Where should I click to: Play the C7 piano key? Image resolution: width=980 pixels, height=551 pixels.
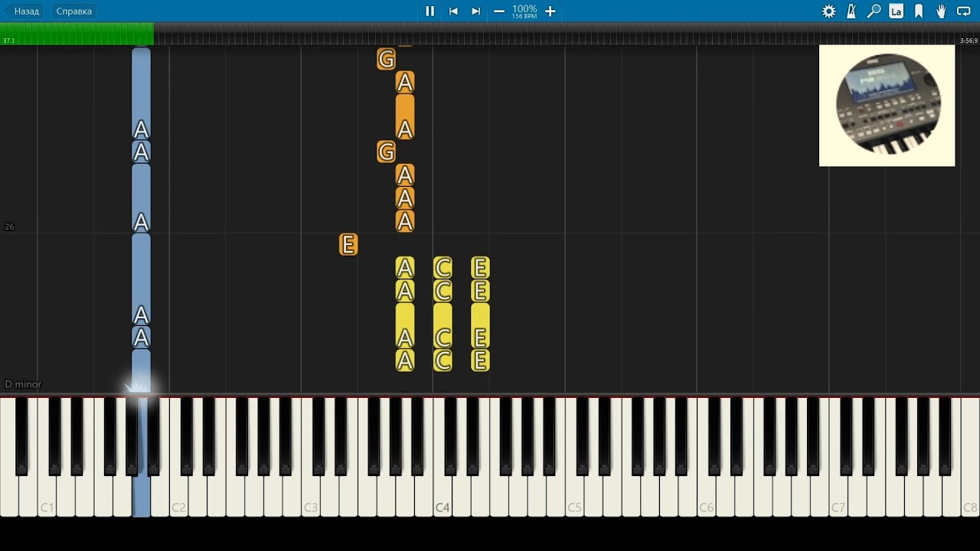pyautogui.click(x=838, y=496)
